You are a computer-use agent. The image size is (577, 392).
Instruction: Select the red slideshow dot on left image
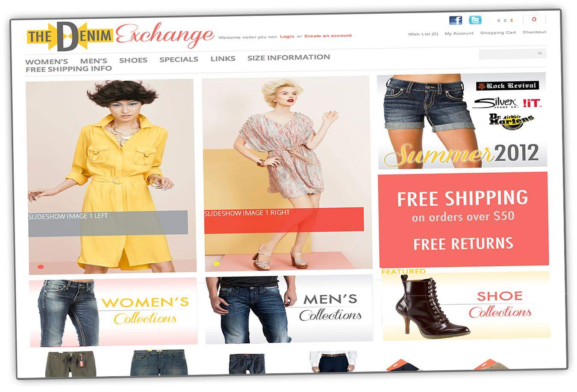41,267
